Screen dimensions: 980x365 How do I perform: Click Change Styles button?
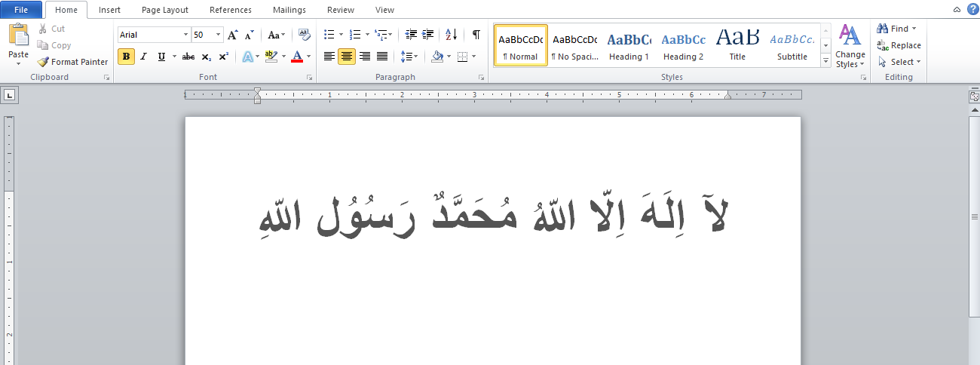point(850,47)
